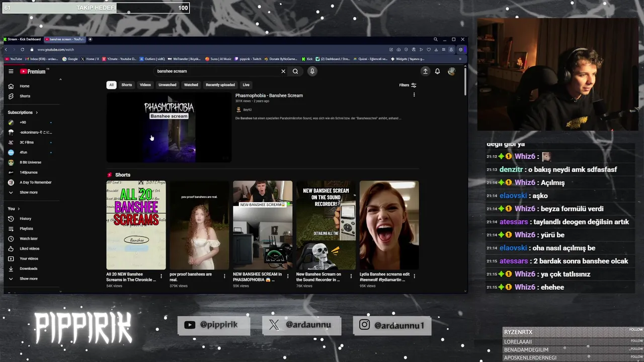Open the 8 Bit Universe subscription
The image size is (644, 362).
(x=30, y=162)
